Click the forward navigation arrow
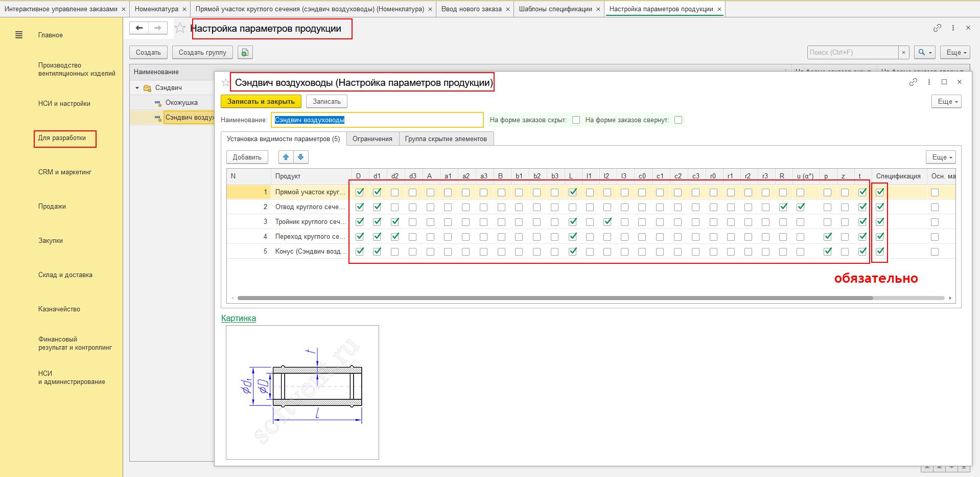Screen dimensions: 980x477 click(x=158, y=28)
